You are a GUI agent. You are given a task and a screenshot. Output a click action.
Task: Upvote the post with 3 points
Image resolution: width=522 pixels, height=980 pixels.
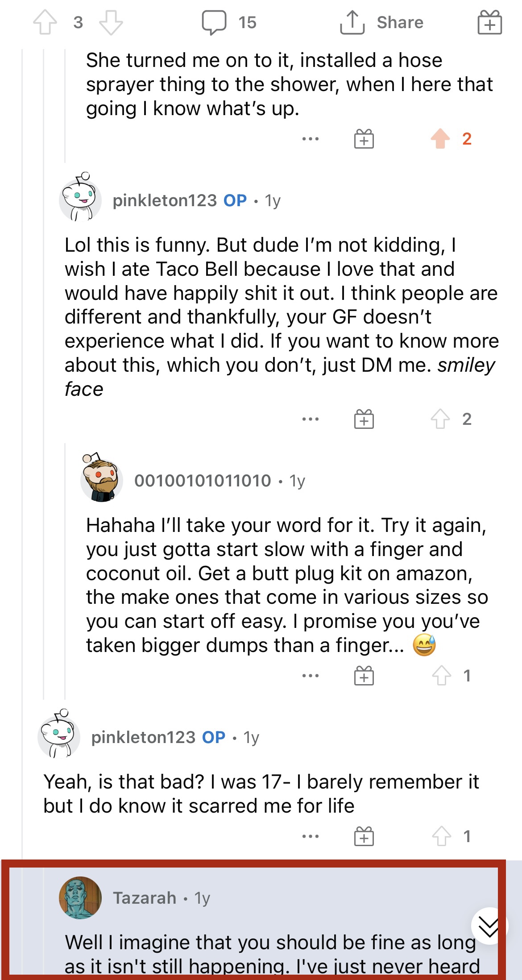[45, 22]
